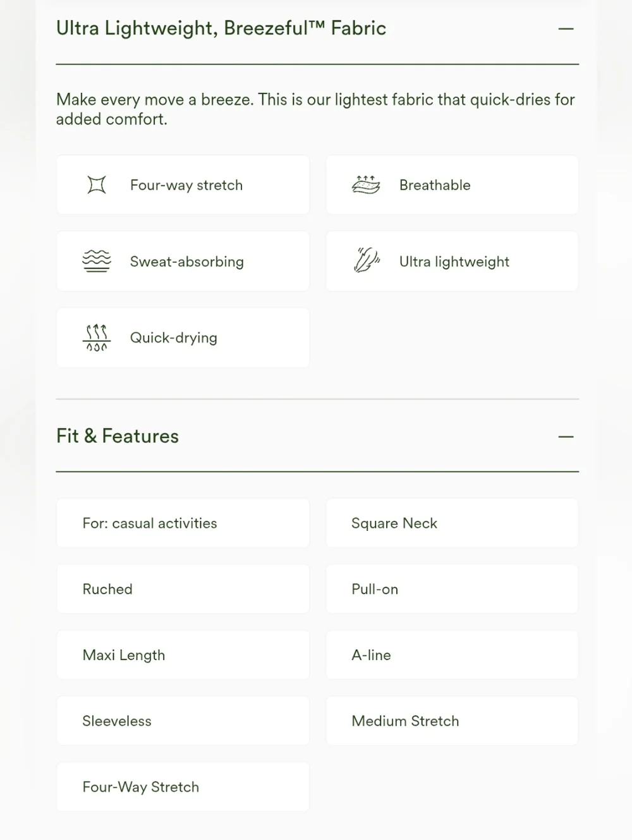Click the A-line feature card
The image size is (632, 840).
point(452,655)
